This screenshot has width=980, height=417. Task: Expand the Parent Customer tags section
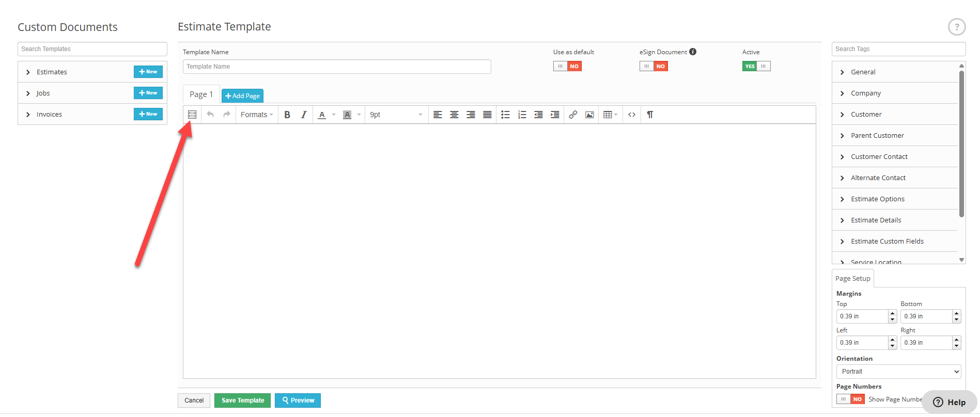click(x=895, y=135)
